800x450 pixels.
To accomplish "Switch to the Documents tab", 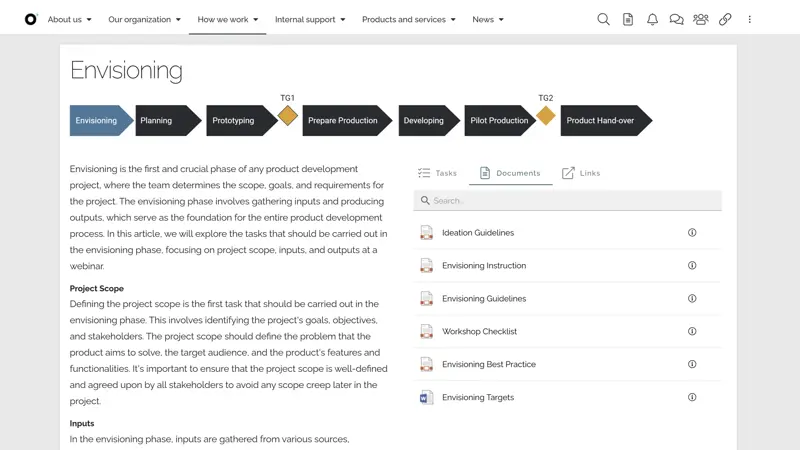I will coord(510,173).
